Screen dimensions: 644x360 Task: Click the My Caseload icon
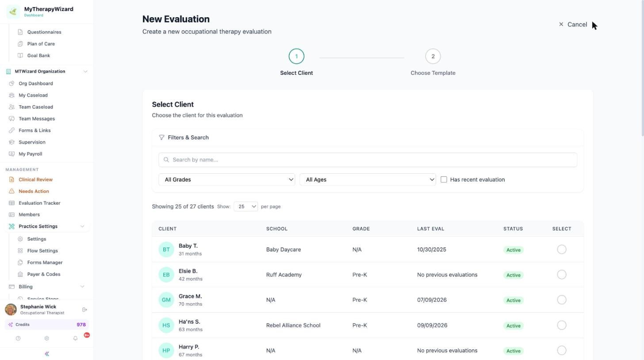coord(11,95)
